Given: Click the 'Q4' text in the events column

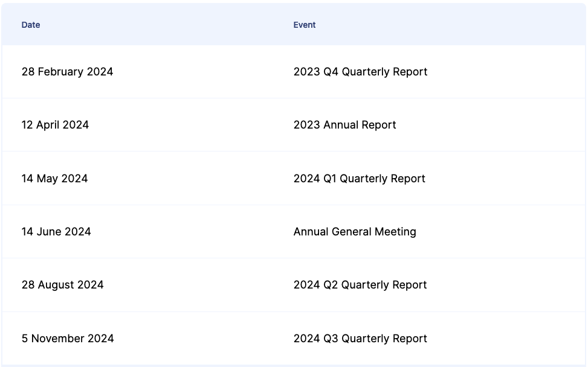Looking at the screenshot, I should [x=331, y=72].
